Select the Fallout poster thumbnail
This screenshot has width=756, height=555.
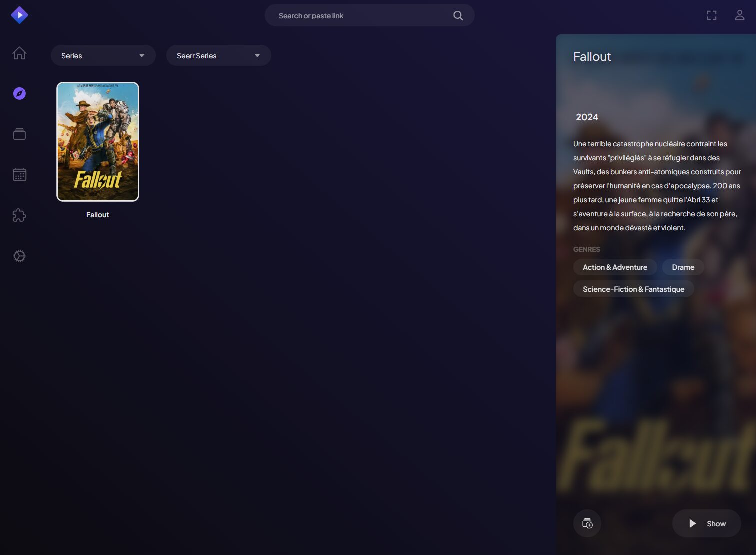tap(98, 142)
